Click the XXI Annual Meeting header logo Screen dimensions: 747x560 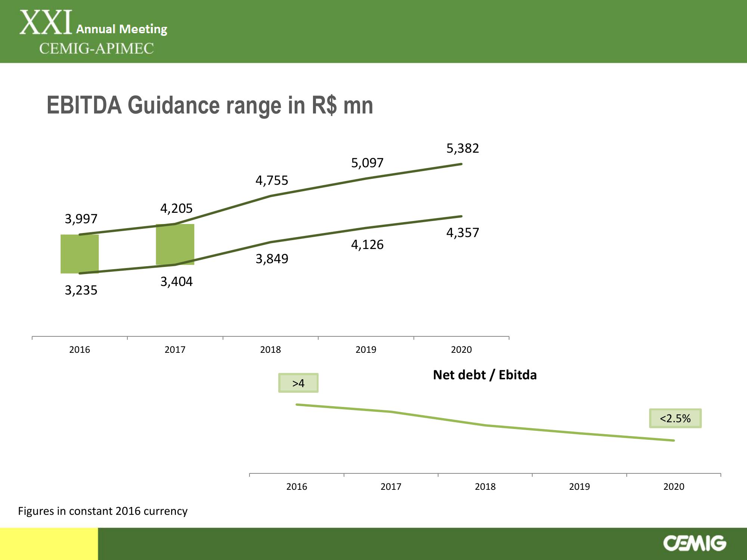(93, 23)
